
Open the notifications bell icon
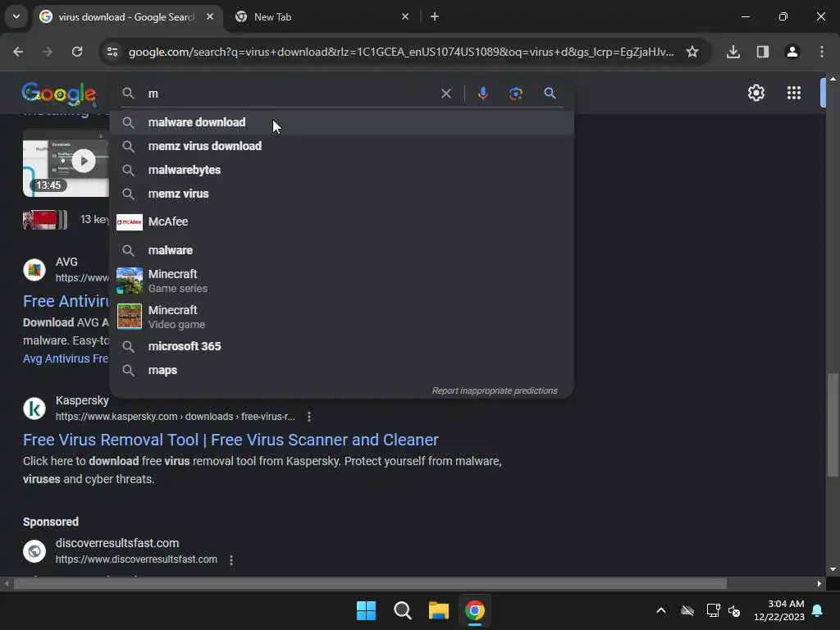point(818,610)
